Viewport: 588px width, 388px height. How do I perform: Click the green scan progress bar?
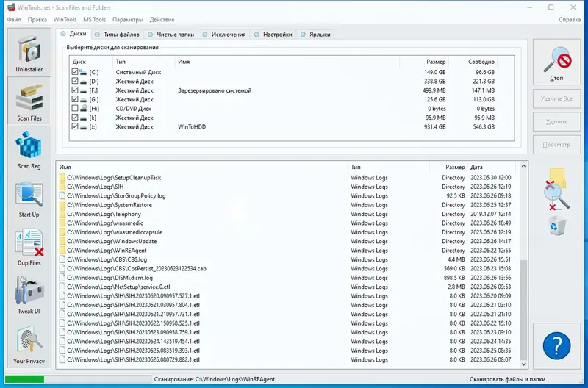pyautogui.click(x=24, y=379)
